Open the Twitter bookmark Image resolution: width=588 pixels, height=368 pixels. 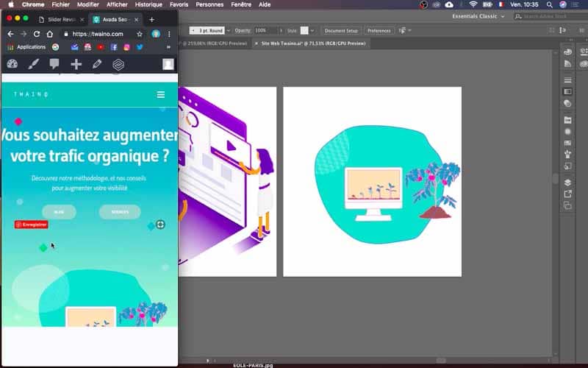tap(140, 47)
